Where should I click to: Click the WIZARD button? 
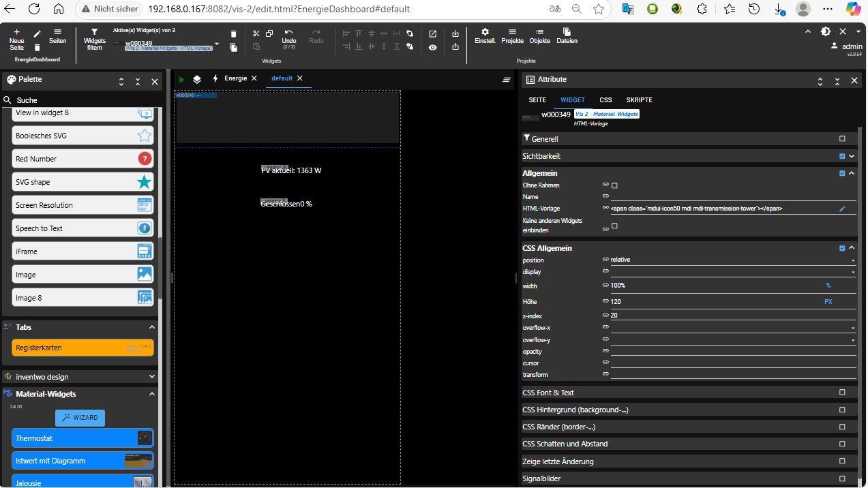[x=80, y=417]
